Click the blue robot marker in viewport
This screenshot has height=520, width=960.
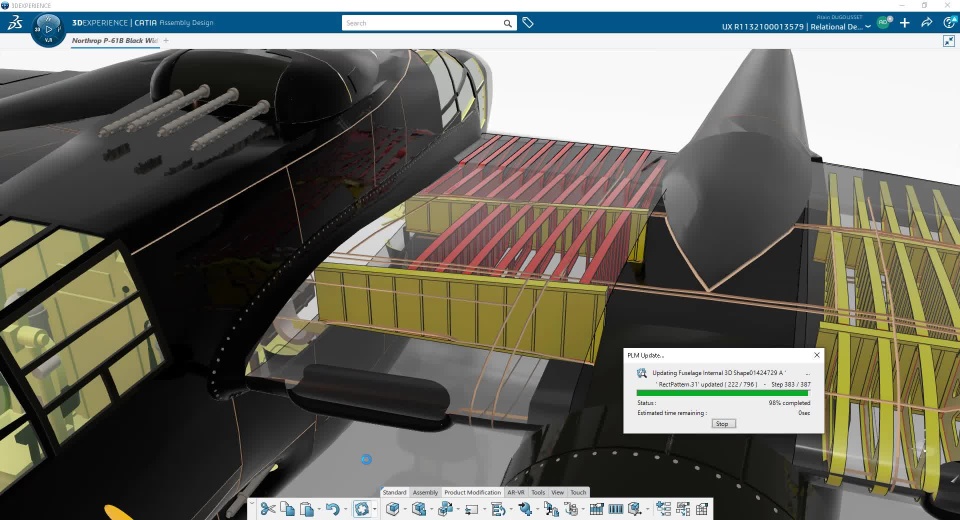pyautogui.click(x=366, y=459)
